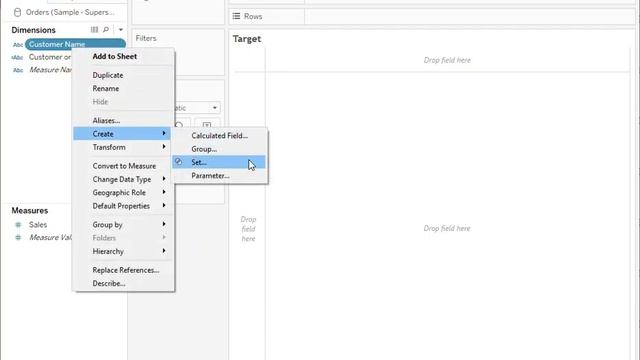
Task: Click the hash icon beside Sales measure
Action: coord(18,224)
